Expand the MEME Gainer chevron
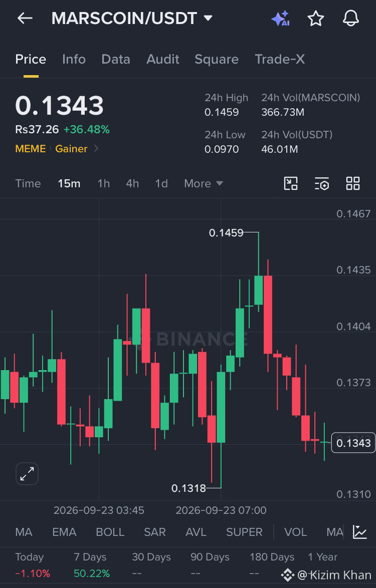376x588 pixels. 96,148
